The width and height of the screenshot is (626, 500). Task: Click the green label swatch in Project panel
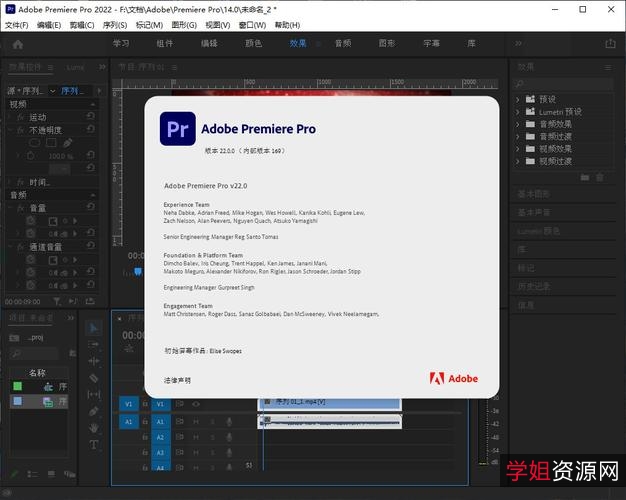coord(18,386)
